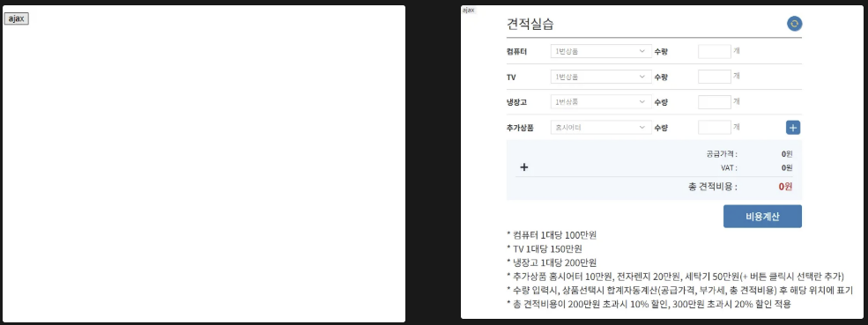Viewport: 868px width, 325px height.
Task: Focus the TV quantity input field
Action: click(x=714, y=77)
